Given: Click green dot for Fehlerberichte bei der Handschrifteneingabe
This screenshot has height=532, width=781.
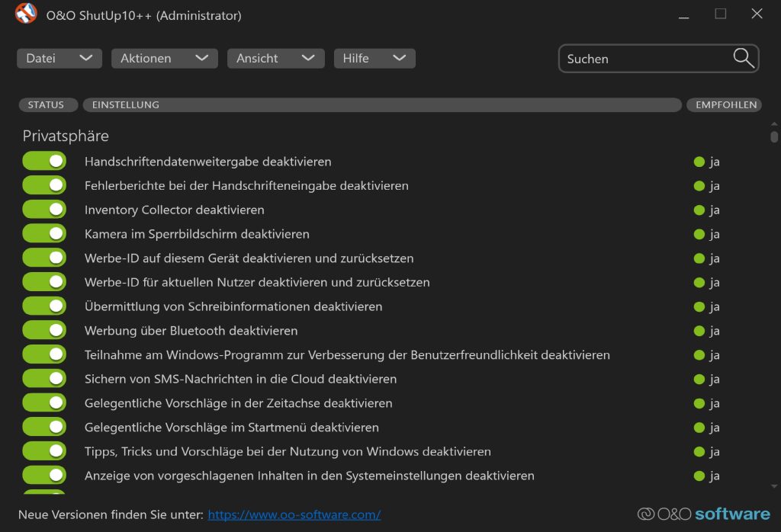Looking at the screenshot, I should click(699, 186).
